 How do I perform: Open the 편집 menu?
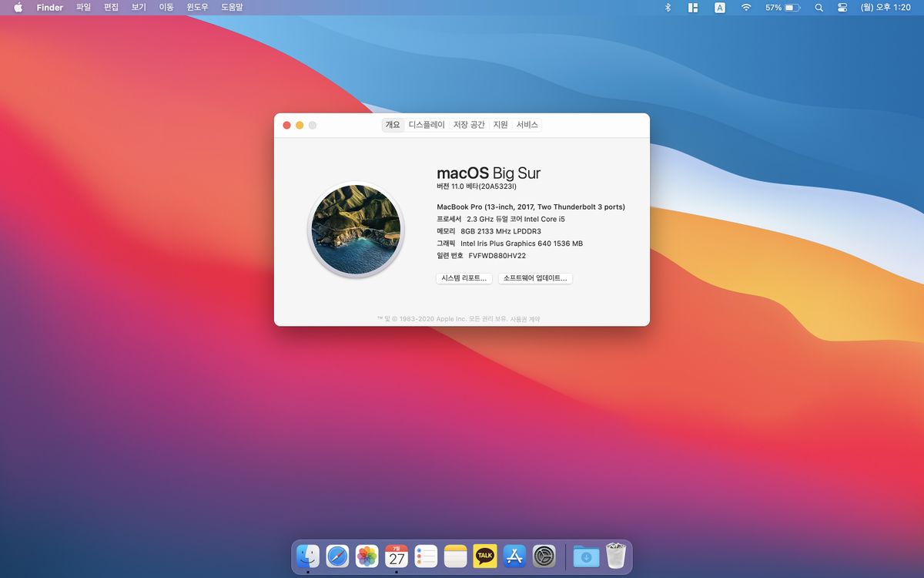pyautogui.click(x=111, y=7)
